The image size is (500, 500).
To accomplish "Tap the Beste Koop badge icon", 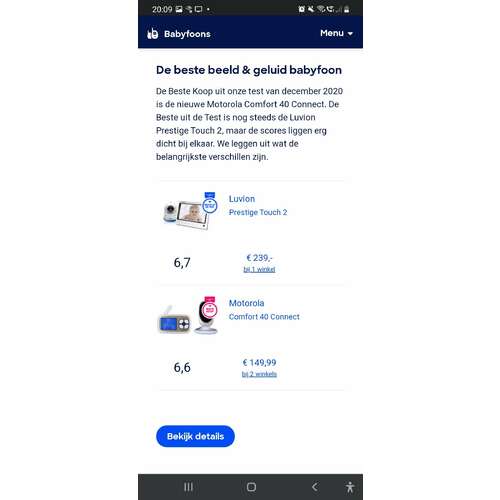I will pyautogui.click(x=210, y=308).
